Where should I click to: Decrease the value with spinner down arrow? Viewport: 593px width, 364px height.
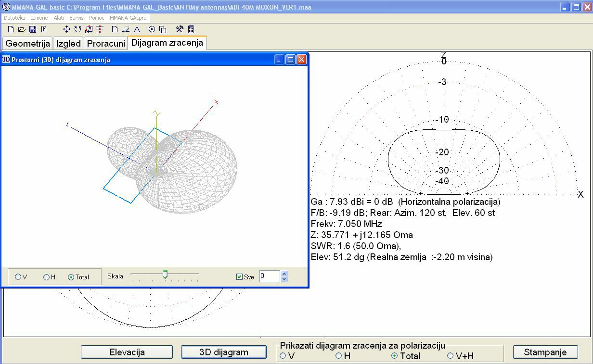click(x=284, y=279)
